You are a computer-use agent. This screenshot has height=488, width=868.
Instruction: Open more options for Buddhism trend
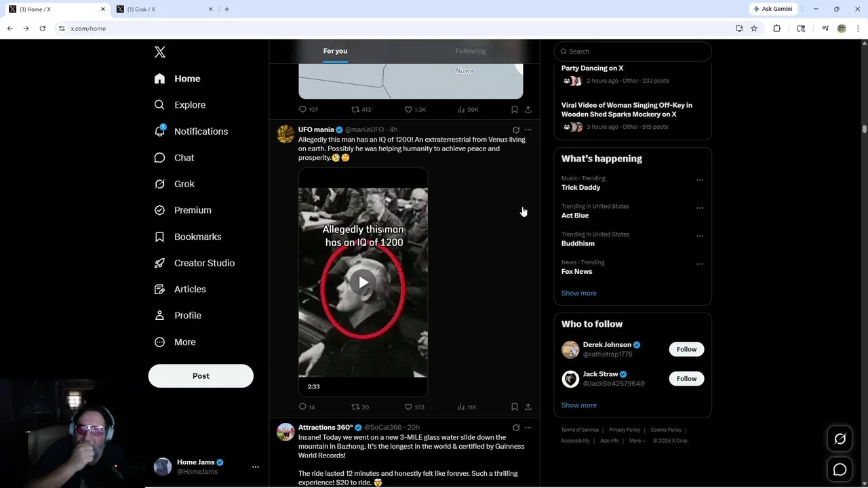(x=700, y=236)
